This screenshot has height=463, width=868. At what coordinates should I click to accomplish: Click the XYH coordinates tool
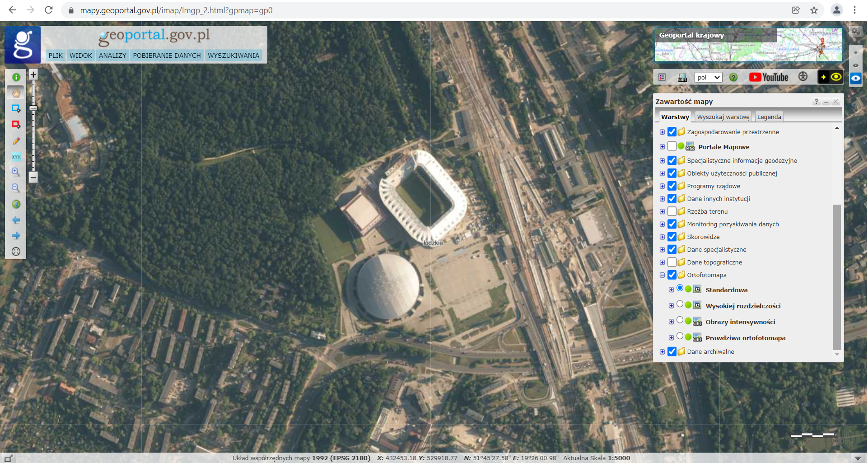tap(16, 157)
